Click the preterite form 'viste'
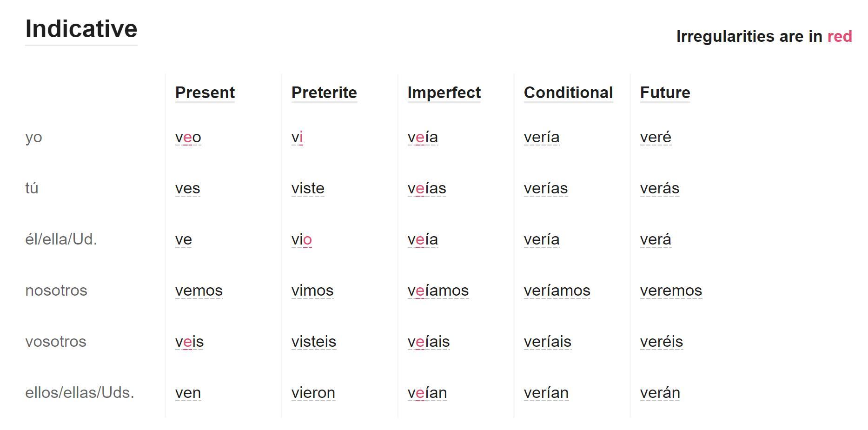The height and width of the screenshot is (430, 868). pyautogui.click(x=308, y=189)
